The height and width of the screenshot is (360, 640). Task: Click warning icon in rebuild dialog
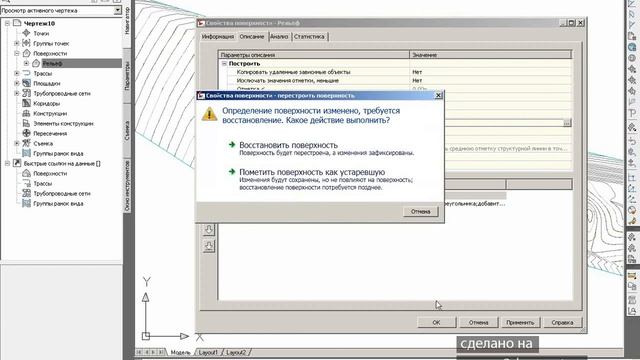click(209, 114)
